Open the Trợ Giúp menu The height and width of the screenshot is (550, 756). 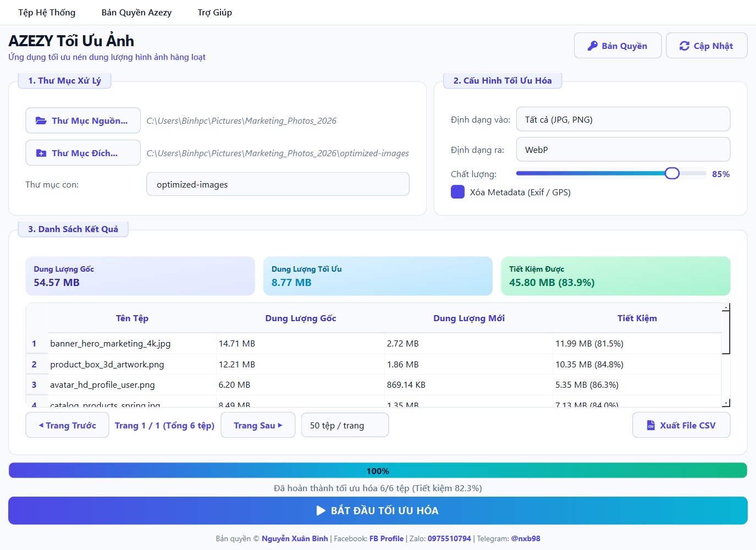click(215, 12)
